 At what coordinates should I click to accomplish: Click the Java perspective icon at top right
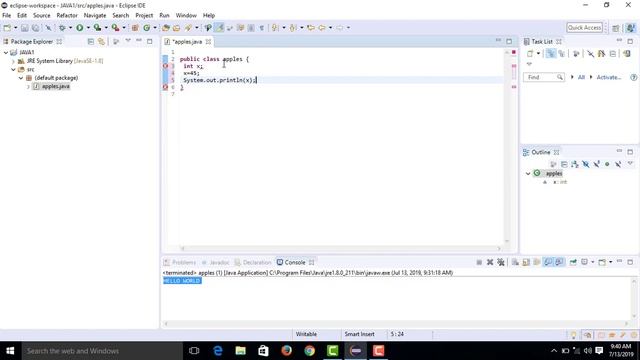tap(631, 28)
